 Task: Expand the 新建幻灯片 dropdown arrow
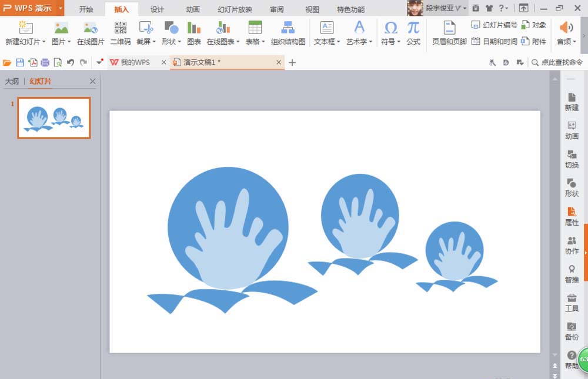pos(44,42)
